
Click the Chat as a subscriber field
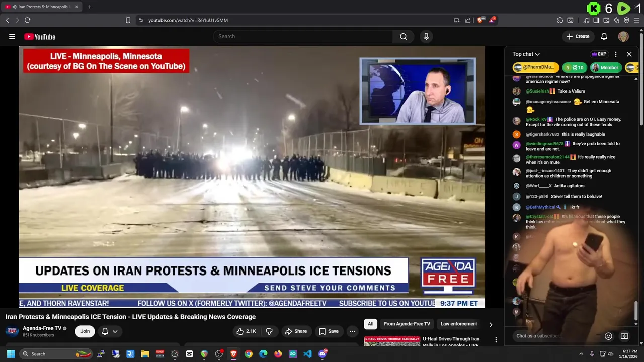[x=556, y=336]
